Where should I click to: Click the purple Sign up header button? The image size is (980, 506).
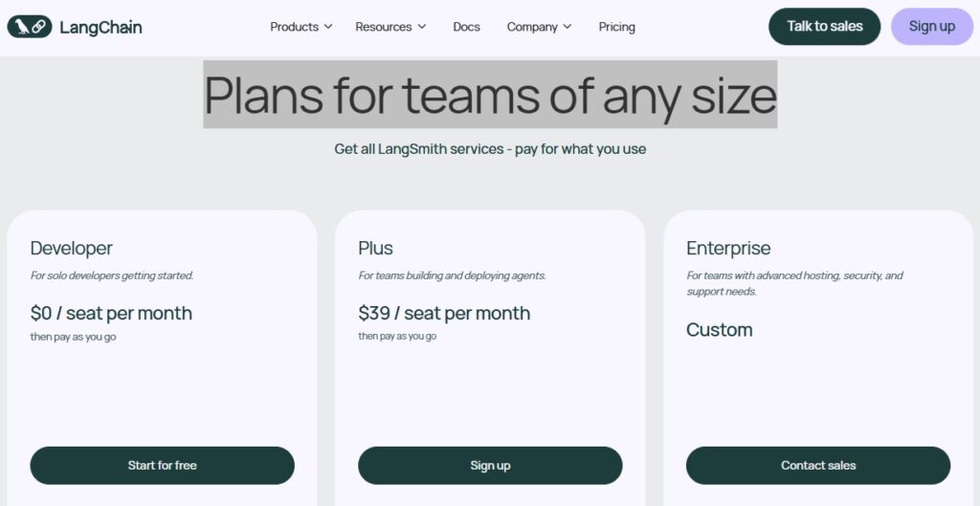(x=931, y=27)
